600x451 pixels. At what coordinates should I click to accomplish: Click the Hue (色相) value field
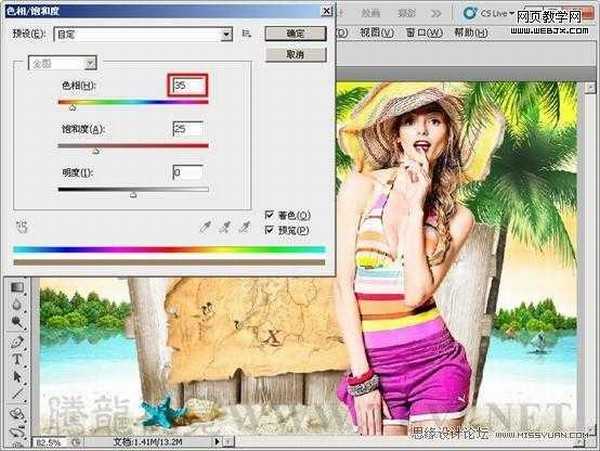click(188, 87)
